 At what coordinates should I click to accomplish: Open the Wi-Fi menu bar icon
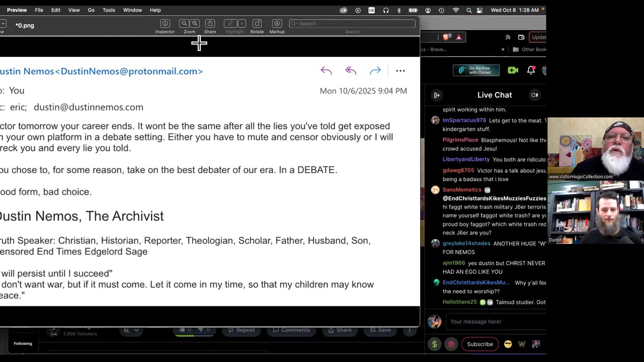pos(456,10)
